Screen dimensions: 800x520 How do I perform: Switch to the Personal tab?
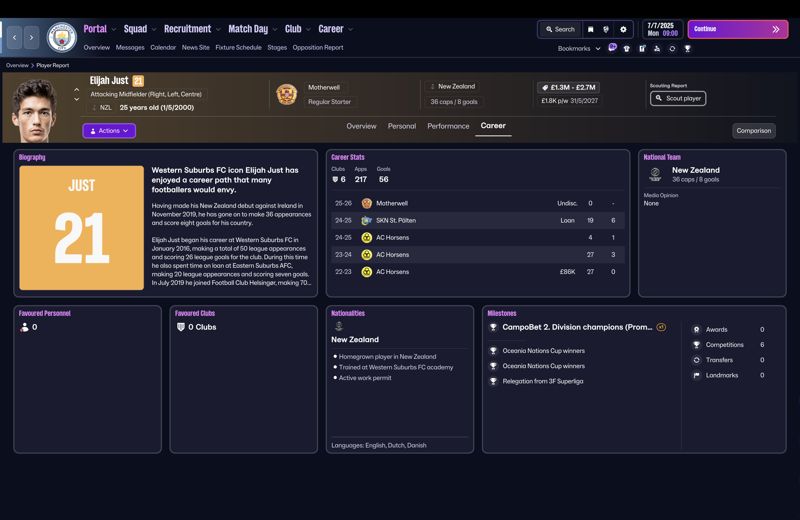coord(402,126)
